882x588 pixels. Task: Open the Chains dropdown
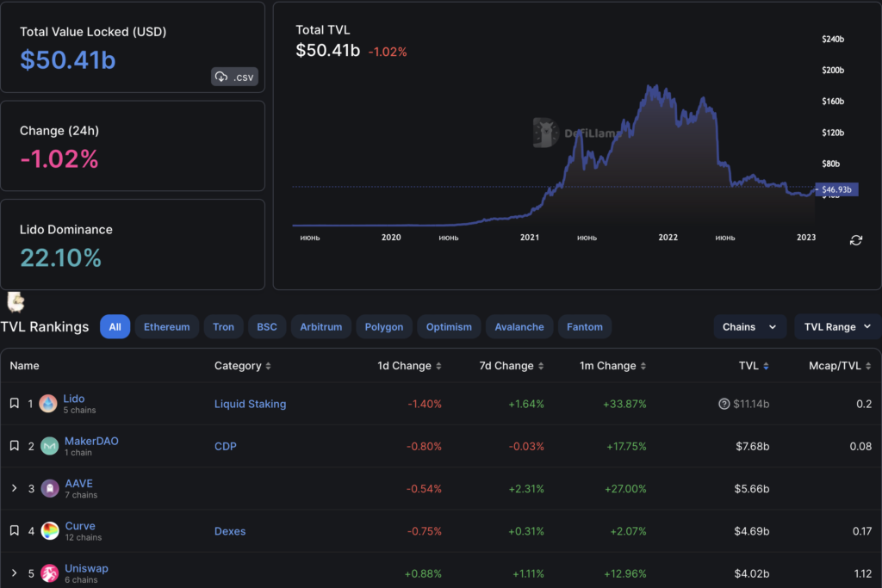(749, 327)
